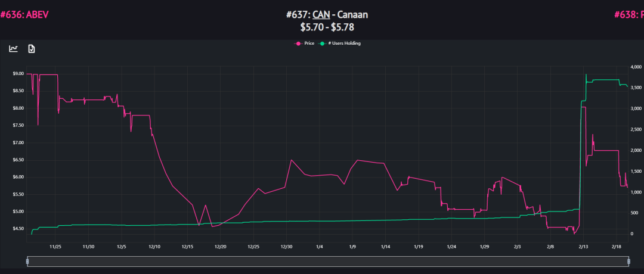Click the $4.50 price axis label
The width and height of the screenshot is (644, 274).
click(x=17, y=229)
